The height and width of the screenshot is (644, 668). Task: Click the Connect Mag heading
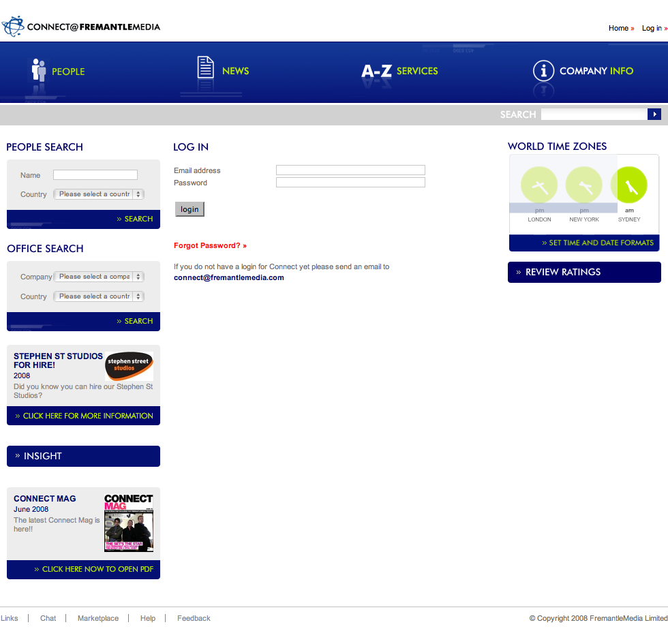pyautogui.click(x=45, y=499)
